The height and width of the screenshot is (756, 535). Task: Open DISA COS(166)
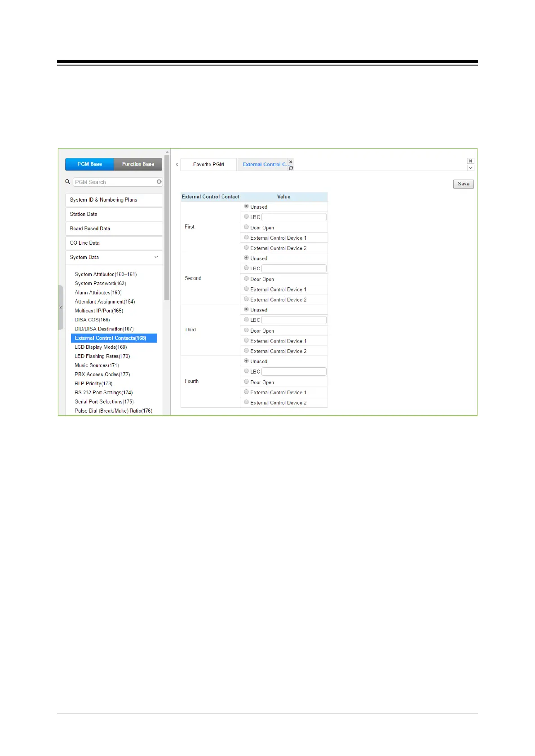(x=92, y=320)
